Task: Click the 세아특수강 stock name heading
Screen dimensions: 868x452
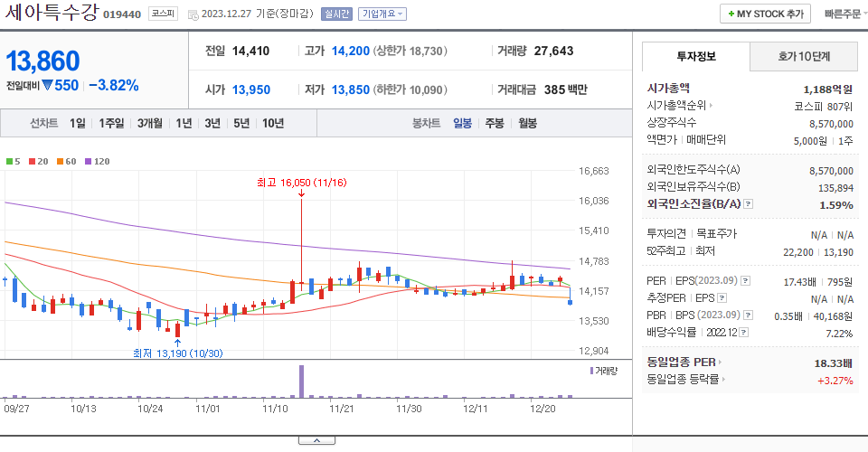Action: click(52, 12)
